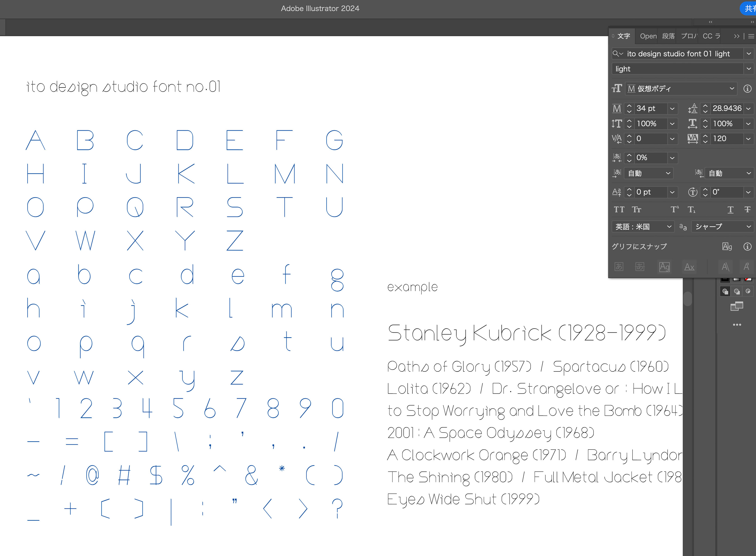Toggle underline text style
756x556 pixels.
(730, 210)
